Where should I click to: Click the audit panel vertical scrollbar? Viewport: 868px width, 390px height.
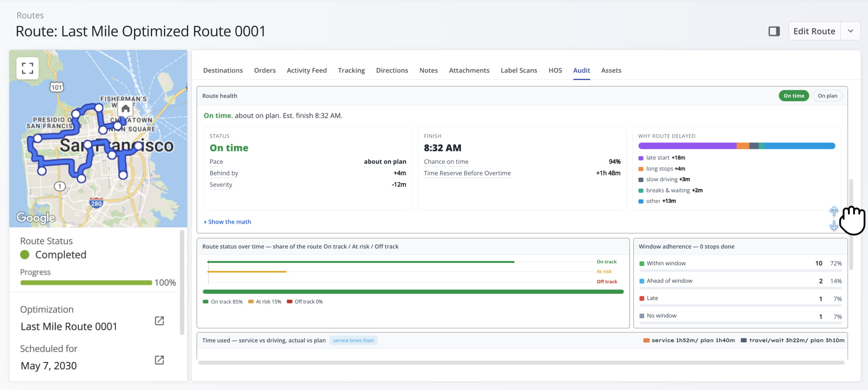coord(851,225)
